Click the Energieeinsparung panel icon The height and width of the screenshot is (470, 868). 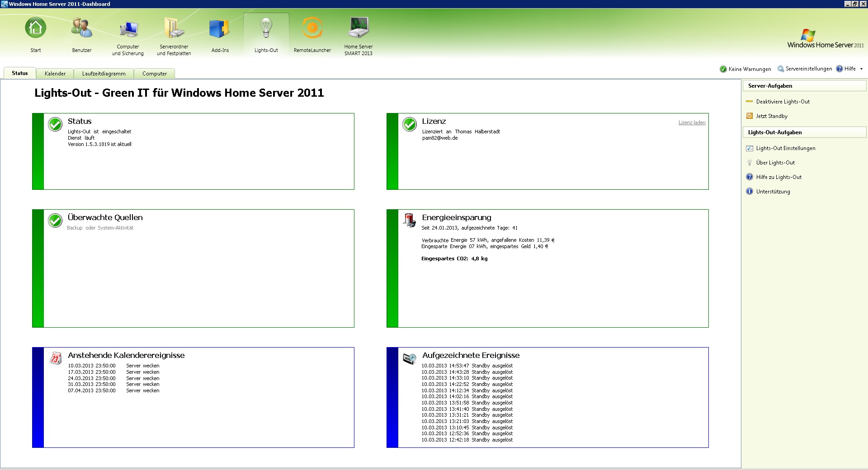(410, 220)
